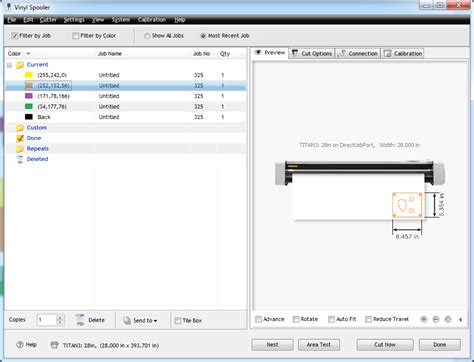Click the Custom folder icon
Viewport: 474px width, 362px height.
20,128
